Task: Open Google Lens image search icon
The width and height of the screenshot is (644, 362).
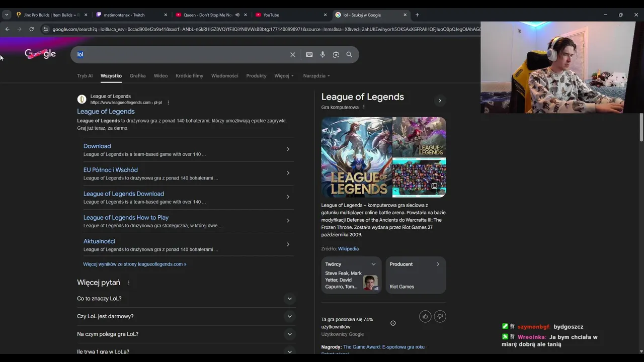Action: [x=336, y=54]
